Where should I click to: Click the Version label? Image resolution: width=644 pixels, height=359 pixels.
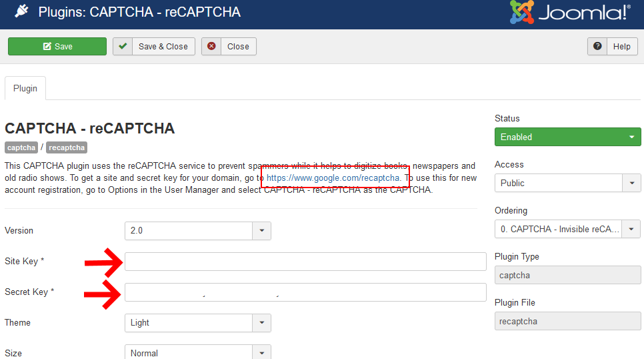point(19,231)
